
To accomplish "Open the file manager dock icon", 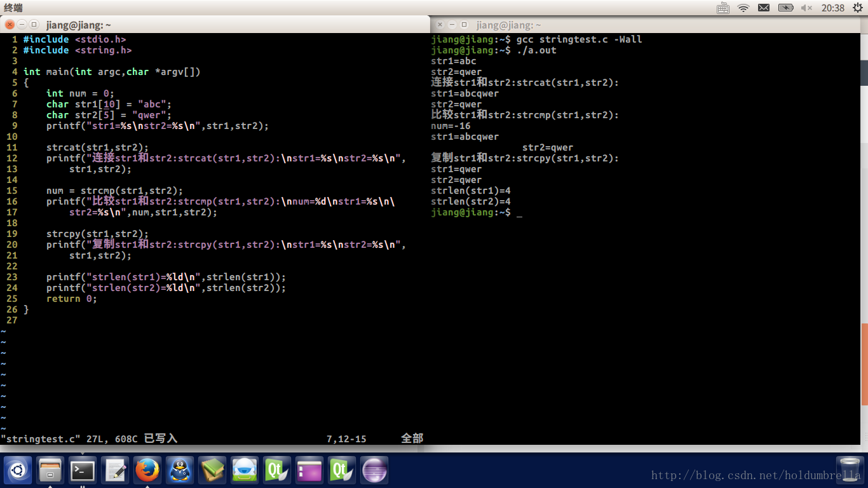I will (50, 471).
